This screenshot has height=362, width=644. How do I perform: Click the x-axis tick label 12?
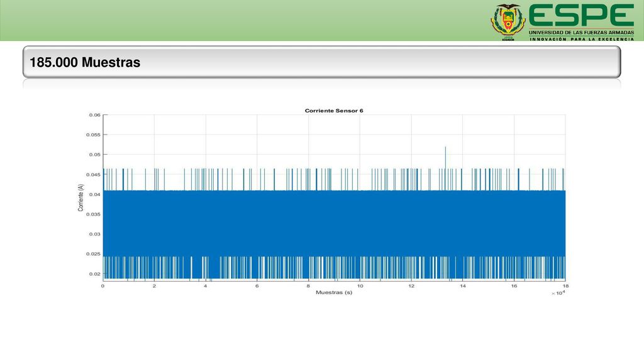pos(411,286)
